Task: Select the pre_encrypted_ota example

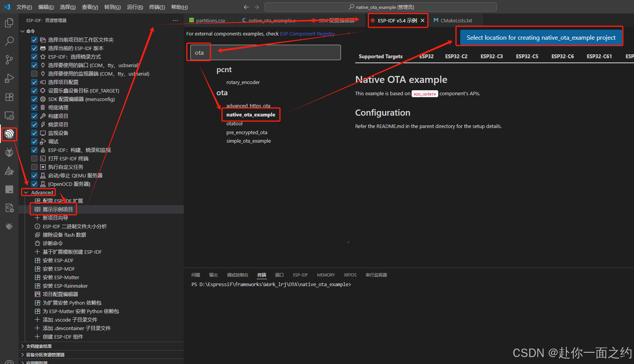Action: point(247,132)
